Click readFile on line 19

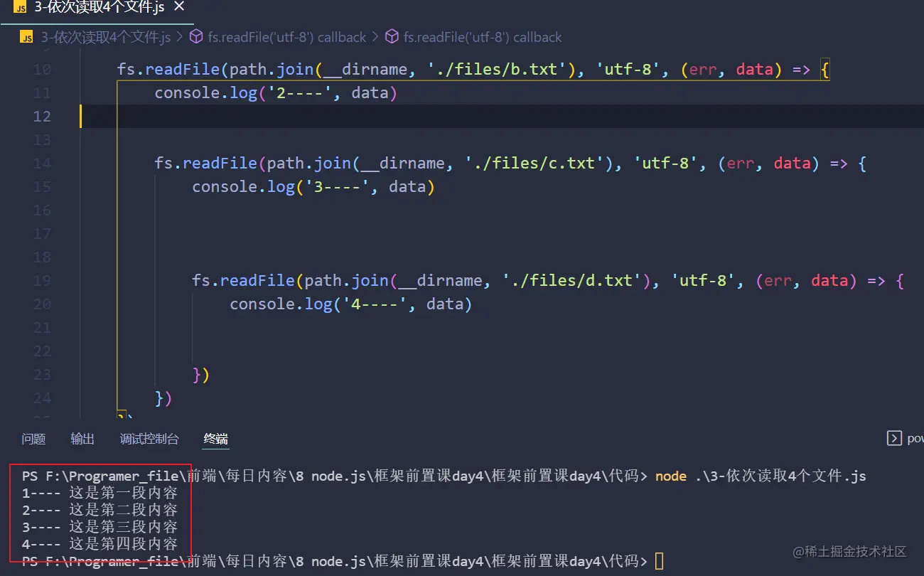pyautogui.click(x=258, y=281)
